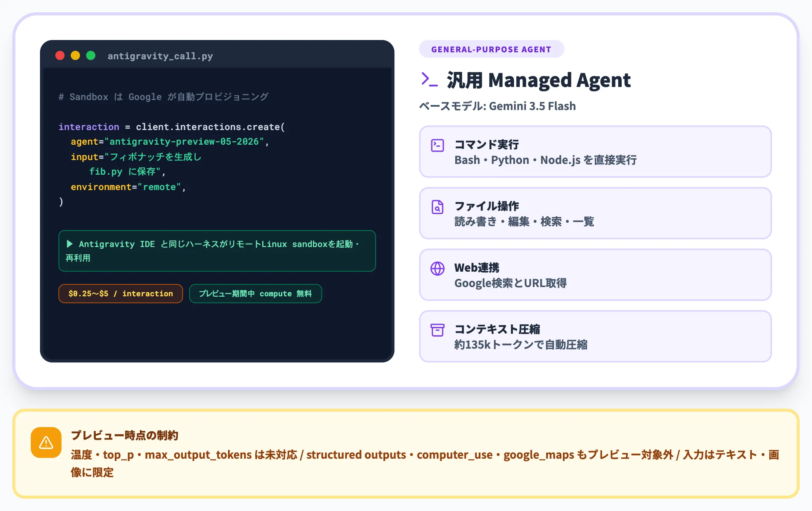Select the GENERAL-PURPOSE AGENT badge
This screenshot has height=511, width=812.
(x=491, y=49)
